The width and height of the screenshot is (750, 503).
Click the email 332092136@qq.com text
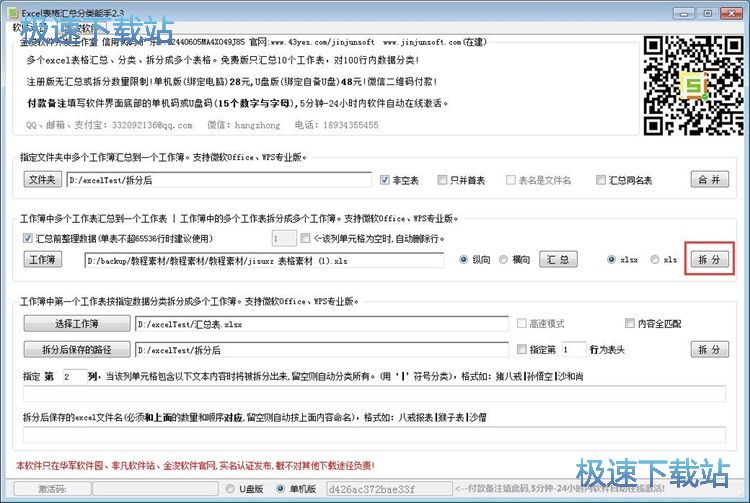pos(152,125)
